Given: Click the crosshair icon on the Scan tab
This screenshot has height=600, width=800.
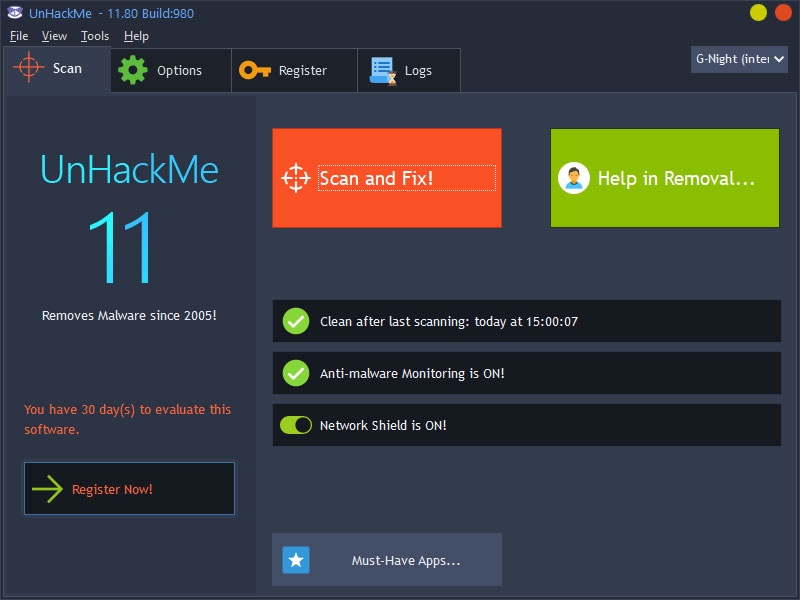Looking at the screenshot, I should 29,67.
